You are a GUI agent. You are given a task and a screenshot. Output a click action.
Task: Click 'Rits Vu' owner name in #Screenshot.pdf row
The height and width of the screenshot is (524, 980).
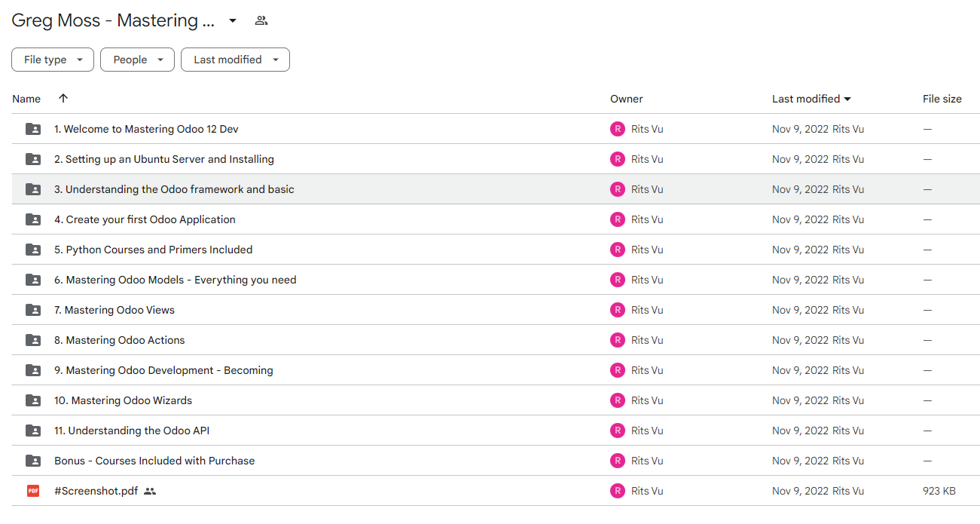point(647,491)
